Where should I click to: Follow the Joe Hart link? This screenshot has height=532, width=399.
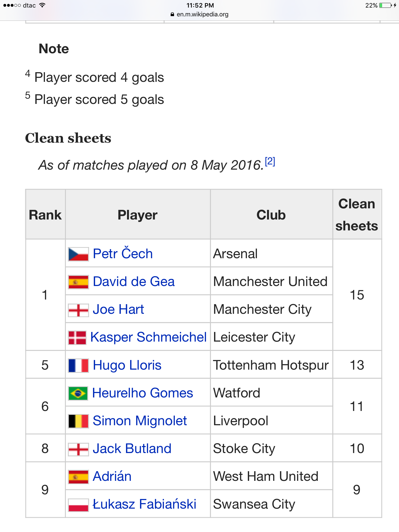coord(118,309)
